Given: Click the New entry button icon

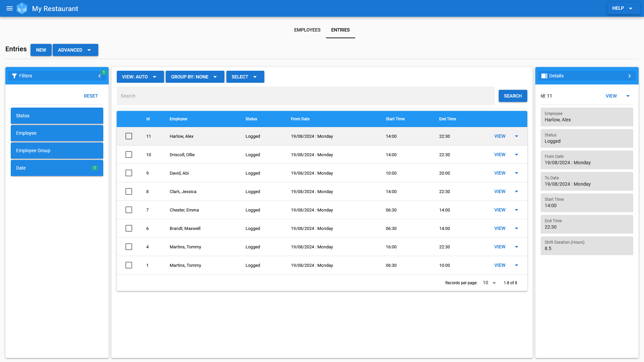Looking at the screenshot, I should point(41,50).
